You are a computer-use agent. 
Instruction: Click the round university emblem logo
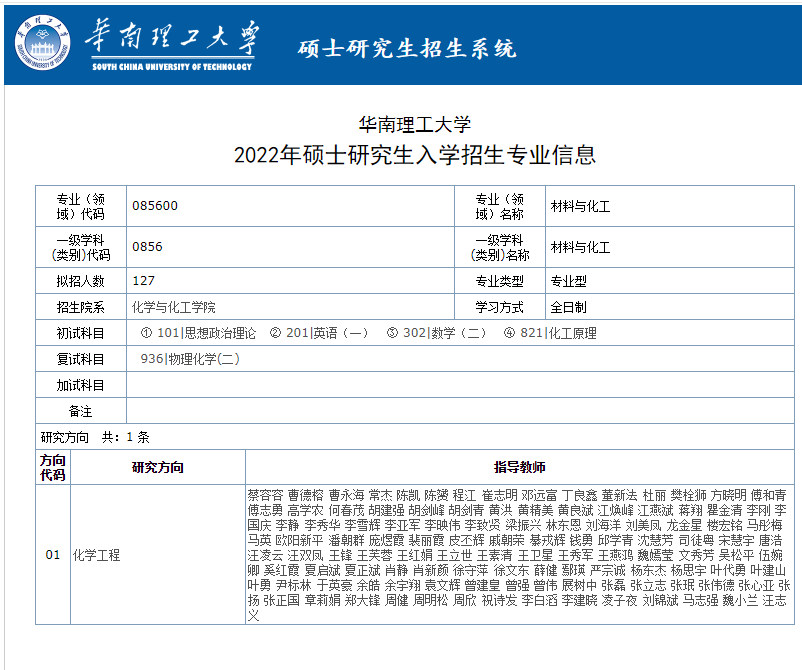pos(43,45)
